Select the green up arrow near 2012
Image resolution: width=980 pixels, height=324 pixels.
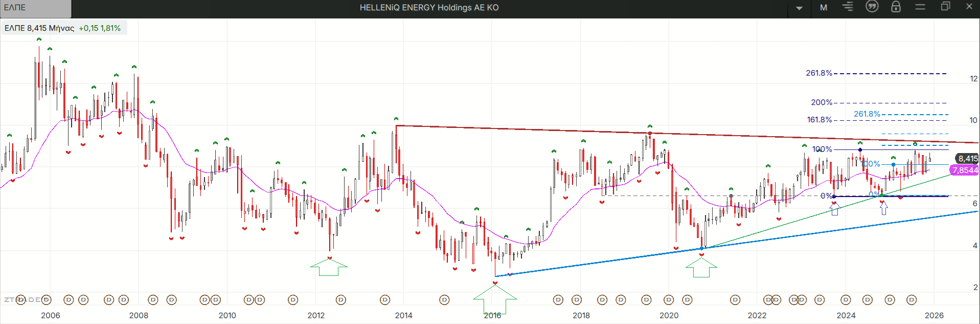click(x=329, y=267)
